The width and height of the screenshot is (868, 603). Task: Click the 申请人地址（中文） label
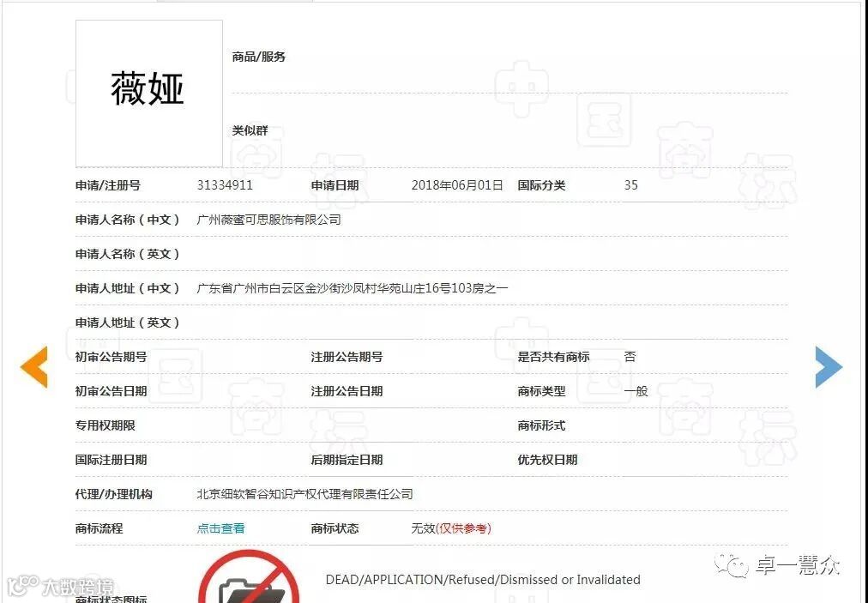(128, 288)
